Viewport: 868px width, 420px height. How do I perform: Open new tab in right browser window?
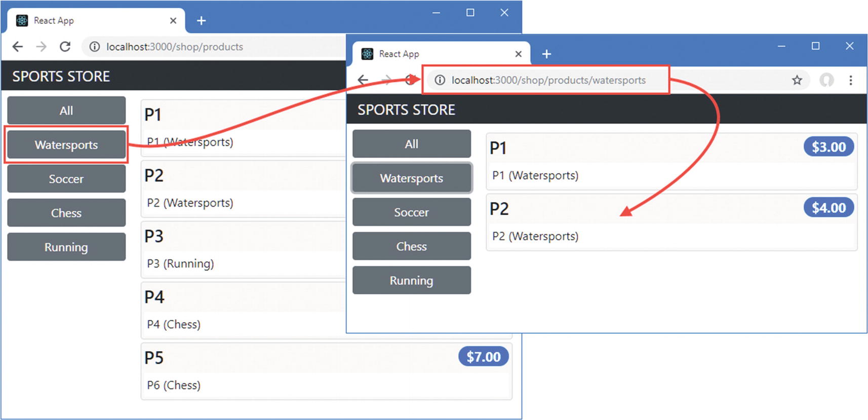[546, 54]
